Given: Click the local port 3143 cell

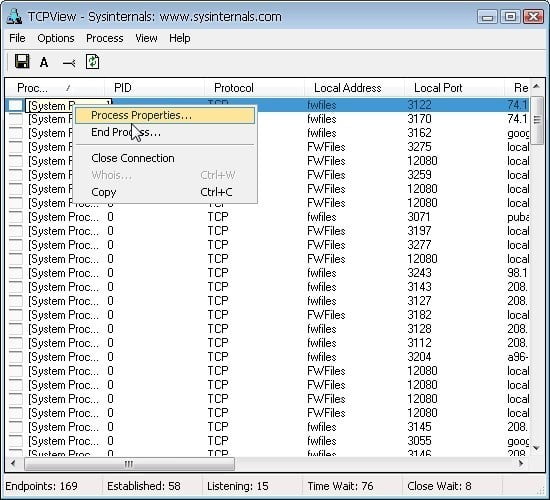Looking at the screenshot, I should 419,287.
